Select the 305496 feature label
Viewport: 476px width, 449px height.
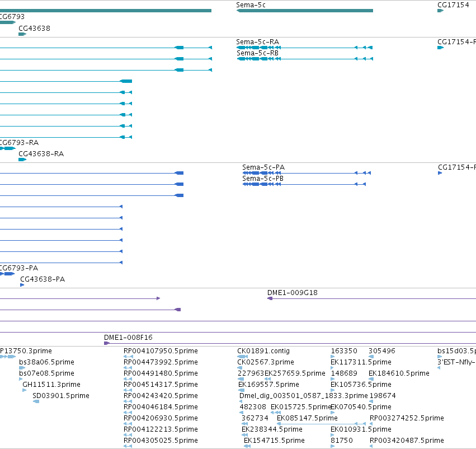click(x=382, y=351)
